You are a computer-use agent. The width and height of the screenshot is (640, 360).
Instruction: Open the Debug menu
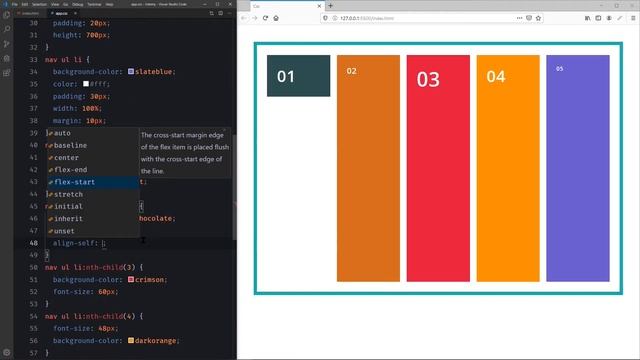[x=78, y=4]
